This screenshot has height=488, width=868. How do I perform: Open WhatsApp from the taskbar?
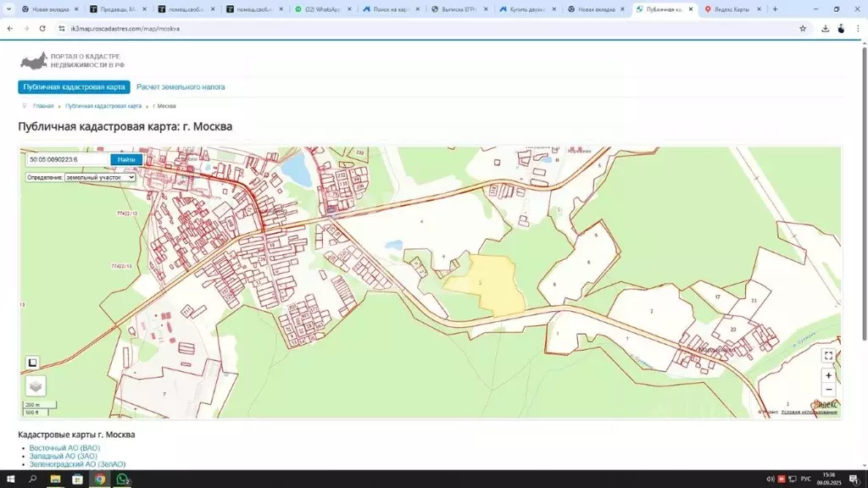[x=122, y=480]
